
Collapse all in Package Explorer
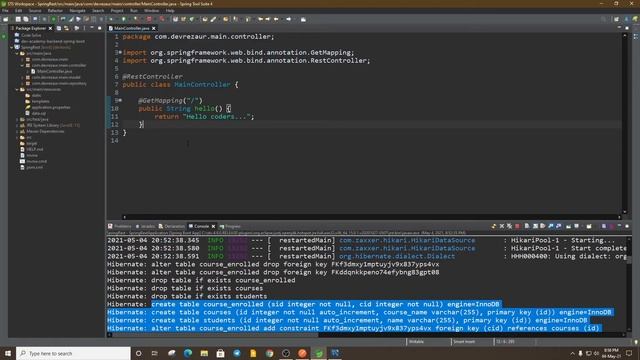(58, 28)
